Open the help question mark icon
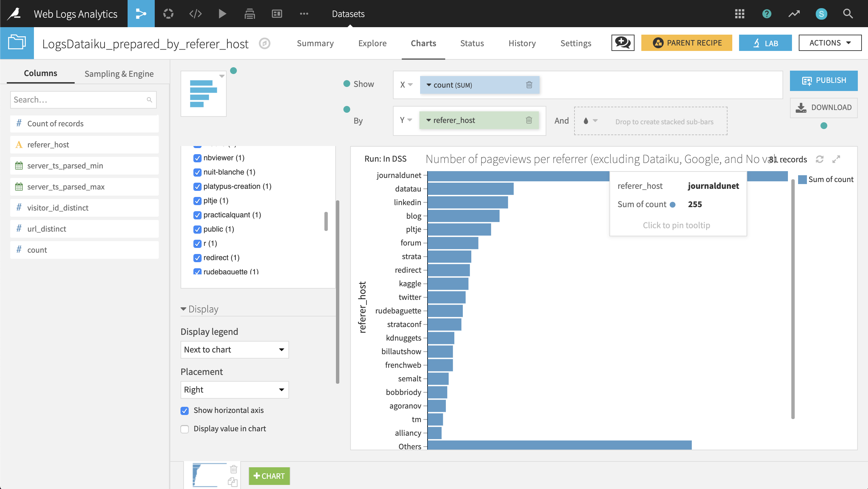Screen dimensions: 868x489 click(767, 14)
